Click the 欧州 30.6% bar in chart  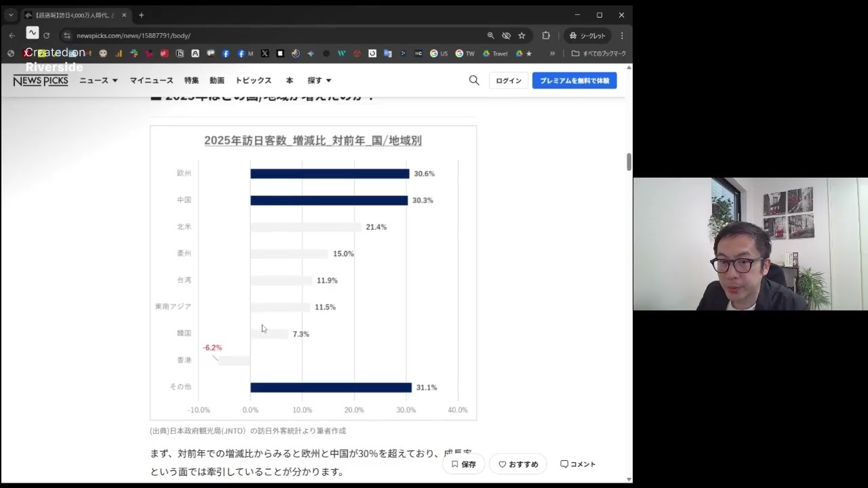330,174
